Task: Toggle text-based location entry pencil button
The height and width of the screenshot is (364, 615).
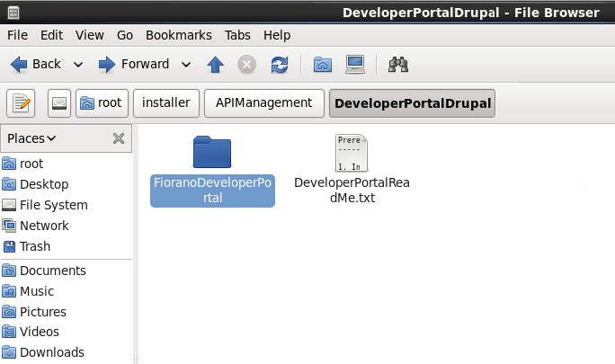Action: [x=21, y=103]
